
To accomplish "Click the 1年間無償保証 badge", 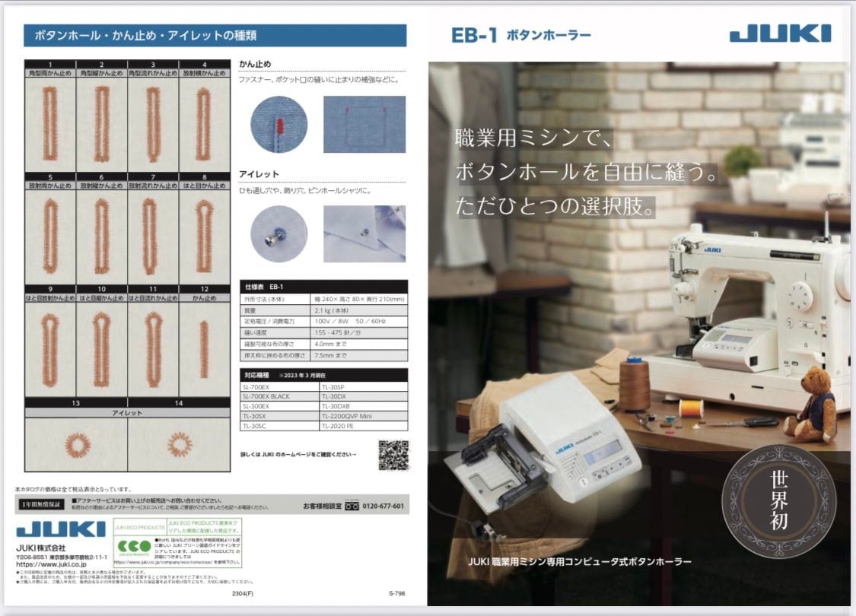I will [42, 504].
